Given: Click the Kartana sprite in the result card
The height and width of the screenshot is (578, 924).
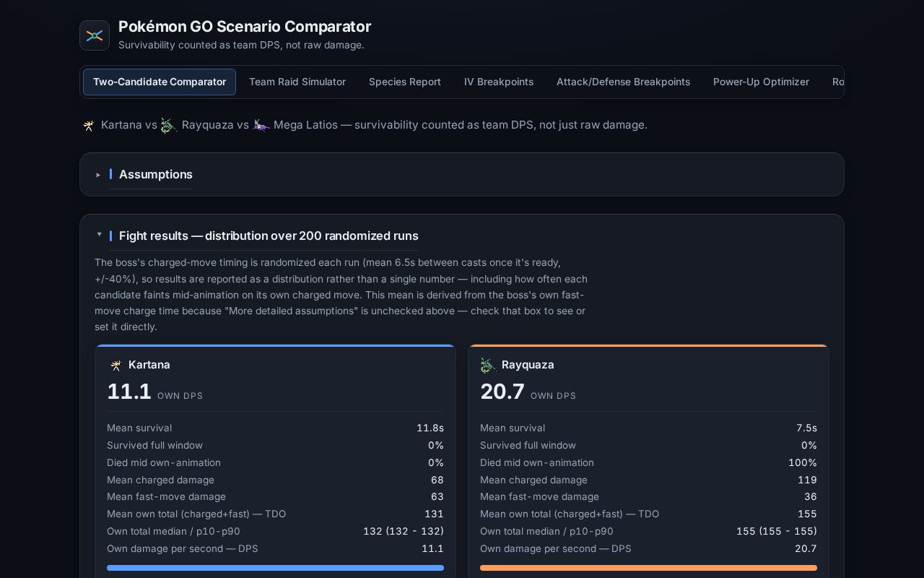Looking at the screenshot, I should pos(115,366).
